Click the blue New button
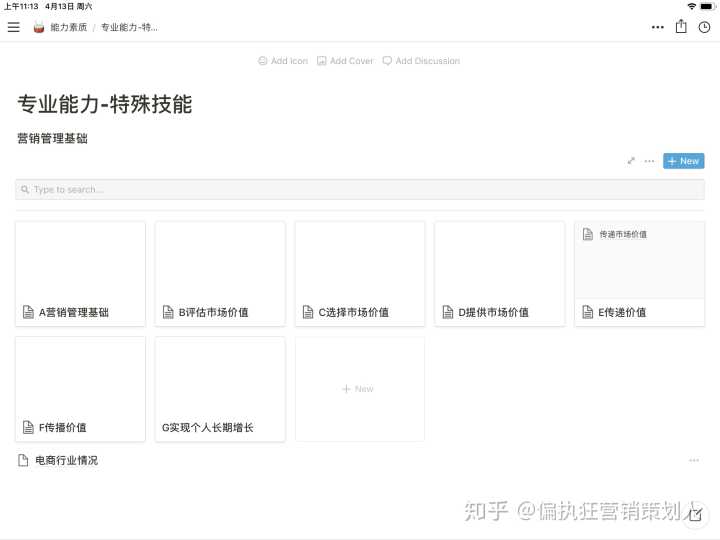 (683, 161)
